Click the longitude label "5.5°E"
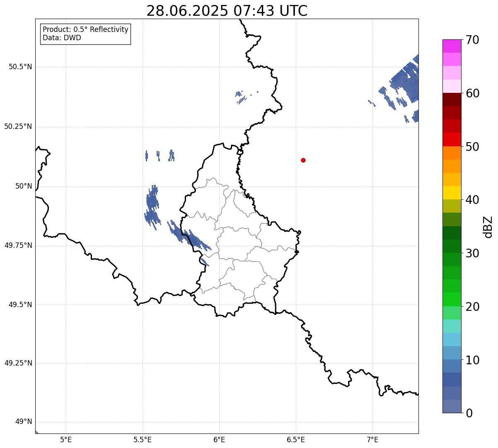 tap(143, 439)
